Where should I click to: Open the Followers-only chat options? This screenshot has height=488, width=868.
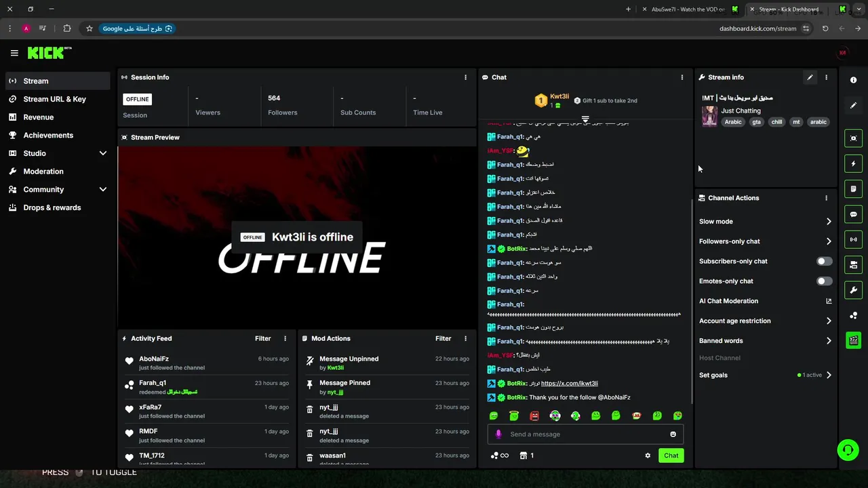[765, 241]
